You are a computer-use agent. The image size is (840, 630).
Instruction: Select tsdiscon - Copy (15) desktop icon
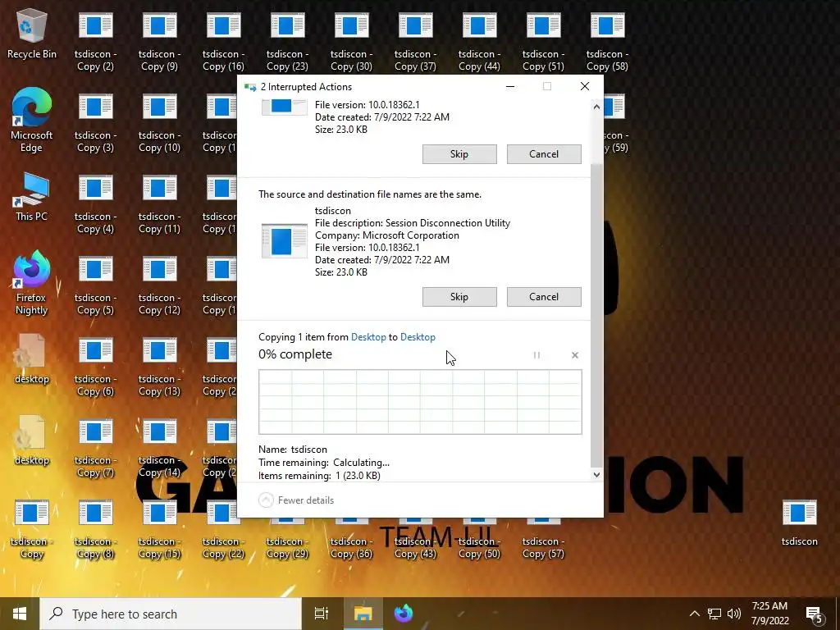coord(159,531)
